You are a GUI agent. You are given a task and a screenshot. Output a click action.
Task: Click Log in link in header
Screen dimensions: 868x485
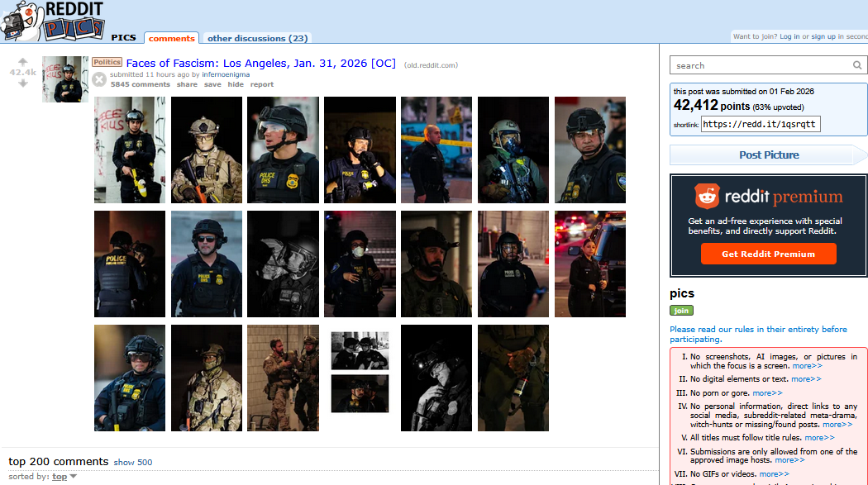click(789, 36)
